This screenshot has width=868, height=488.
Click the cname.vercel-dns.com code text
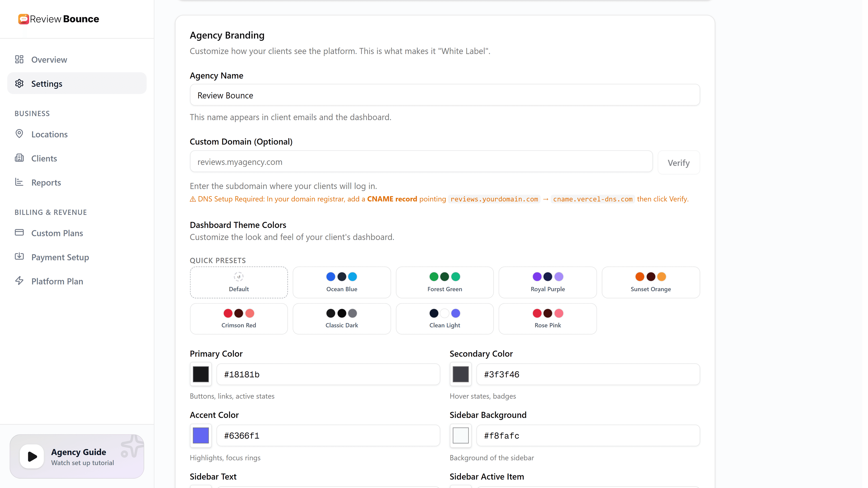click(x=593, y=199)
